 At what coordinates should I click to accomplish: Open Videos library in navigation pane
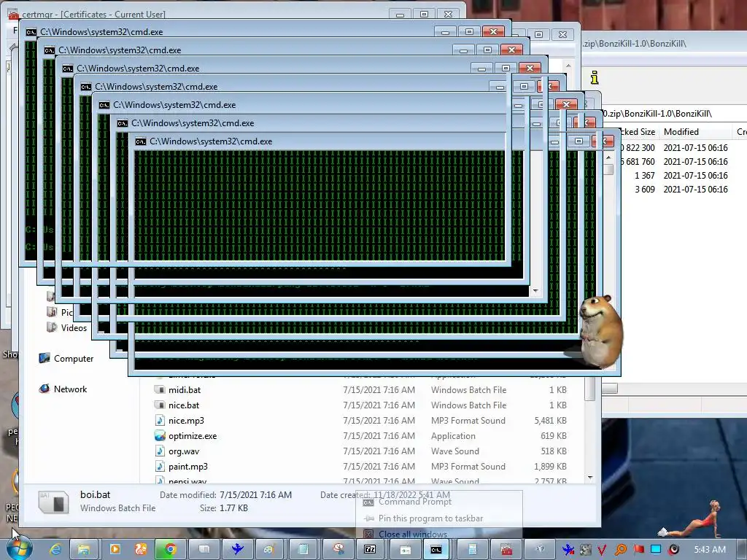(74, 327)
